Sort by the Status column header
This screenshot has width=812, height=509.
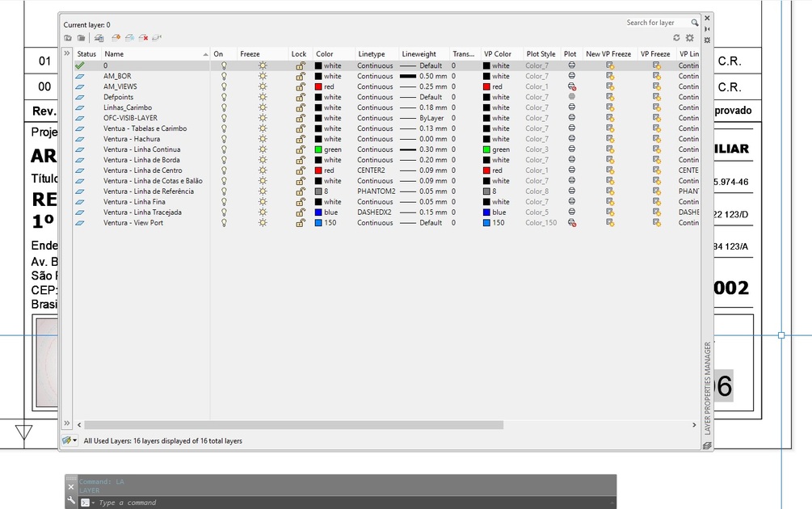pyautogui.click(x=86, y=54)
